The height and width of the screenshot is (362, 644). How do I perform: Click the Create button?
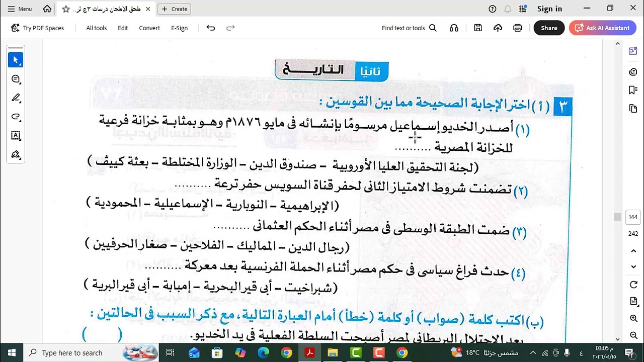click(x=175, y=9)
